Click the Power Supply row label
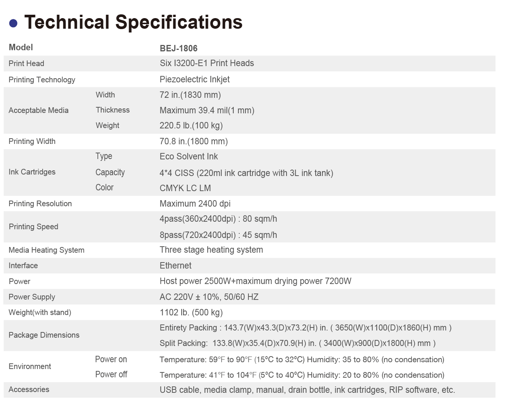Viewport: 527px width, 420px height. click(x=32, y=297)
